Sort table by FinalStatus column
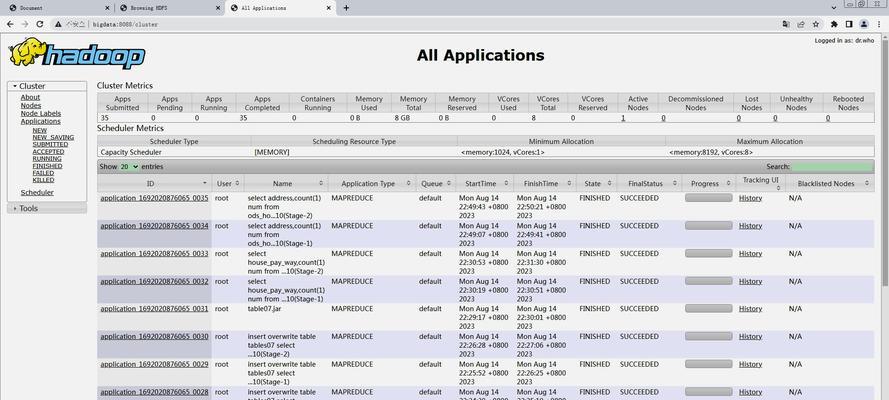The width and height of the screenshot is (889, 400). pos(649,184)
